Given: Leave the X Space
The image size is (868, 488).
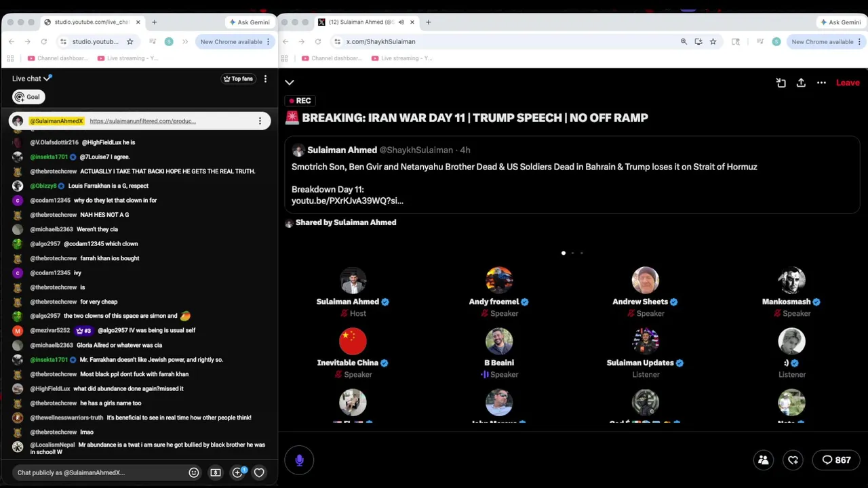Looking at the screenshot, I should pos(848,83).
